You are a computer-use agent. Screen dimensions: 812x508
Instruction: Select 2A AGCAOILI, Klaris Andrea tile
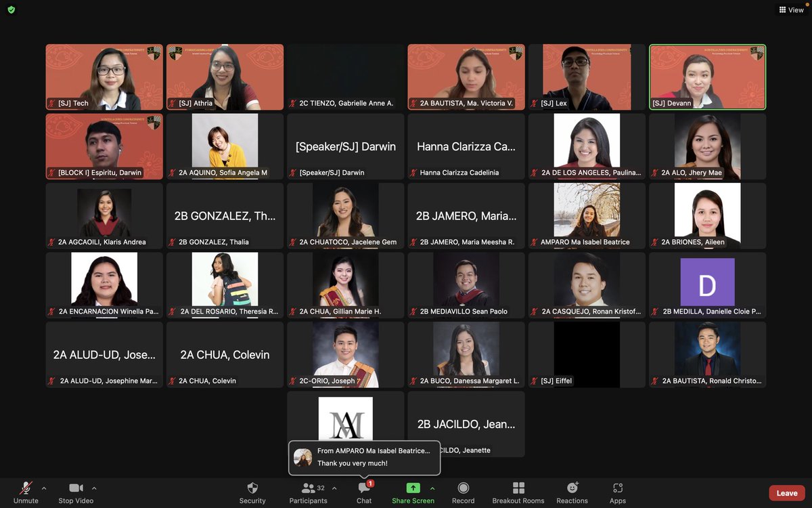[104, 216]
